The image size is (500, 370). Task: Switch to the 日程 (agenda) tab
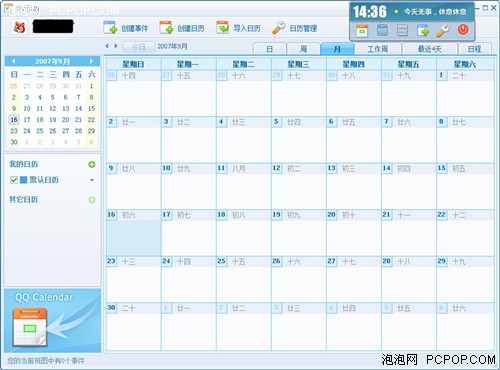[475, 49]
